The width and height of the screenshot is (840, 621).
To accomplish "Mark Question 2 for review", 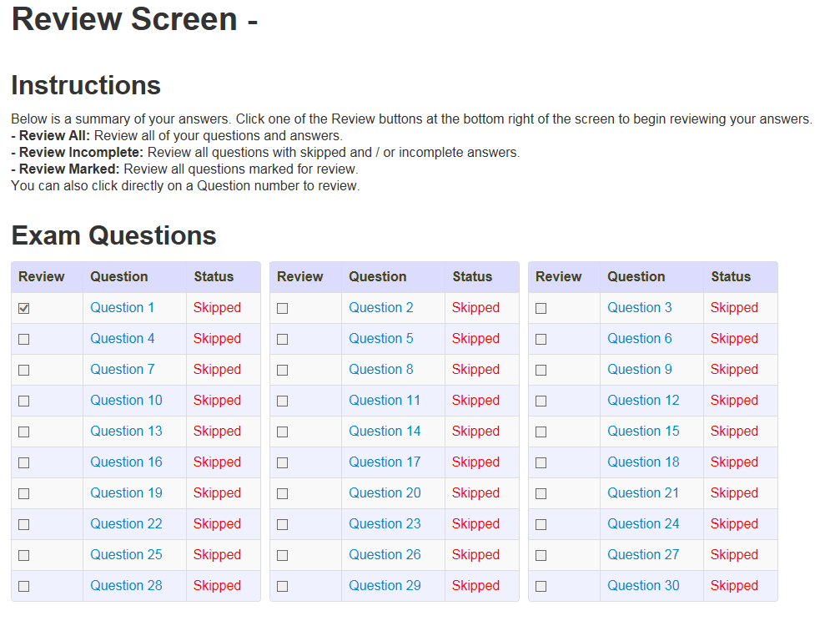I will tap(282, 308).
